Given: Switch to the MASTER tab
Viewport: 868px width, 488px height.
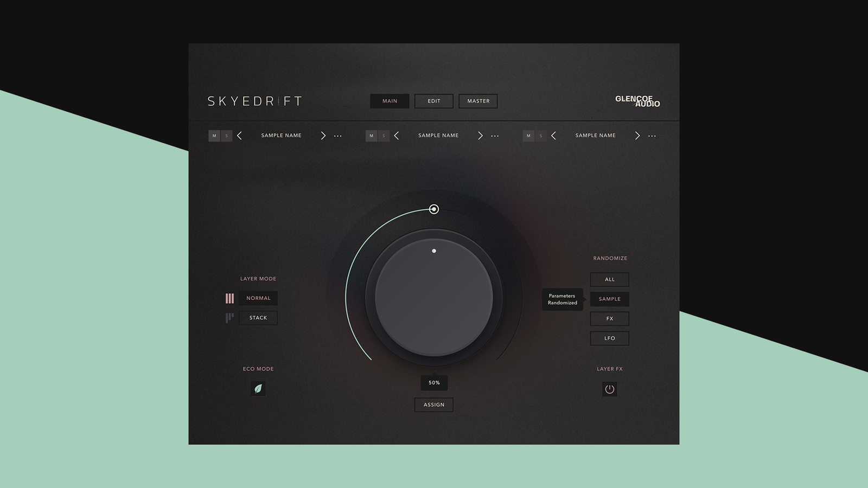Looking at the screenshot, I should pos(478,101).
